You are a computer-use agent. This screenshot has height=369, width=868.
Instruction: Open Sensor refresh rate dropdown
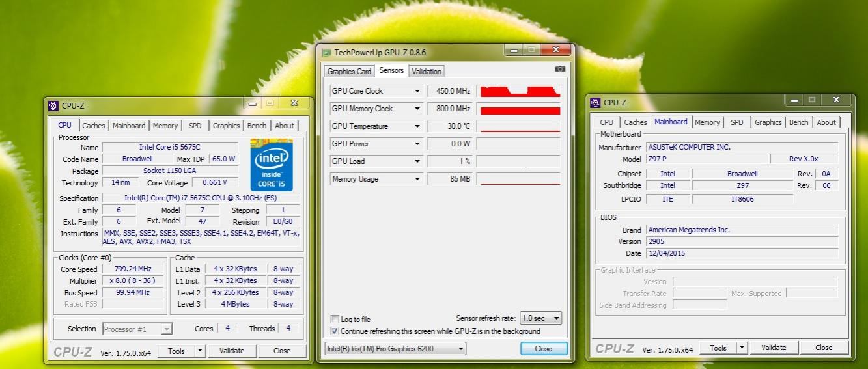(540, 318)
